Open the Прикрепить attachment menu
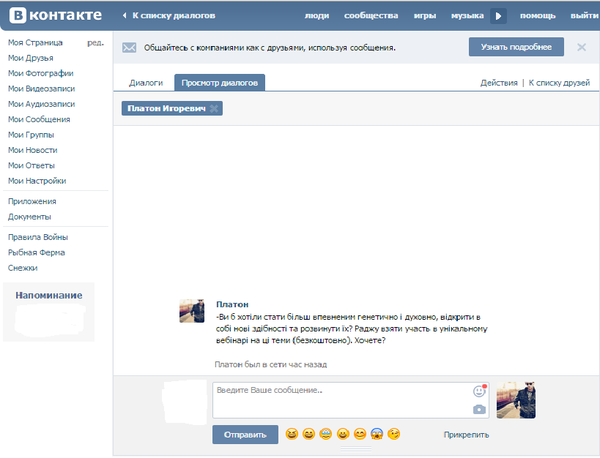Viewport: 600px width, 458px height. [x=466, y=434]
